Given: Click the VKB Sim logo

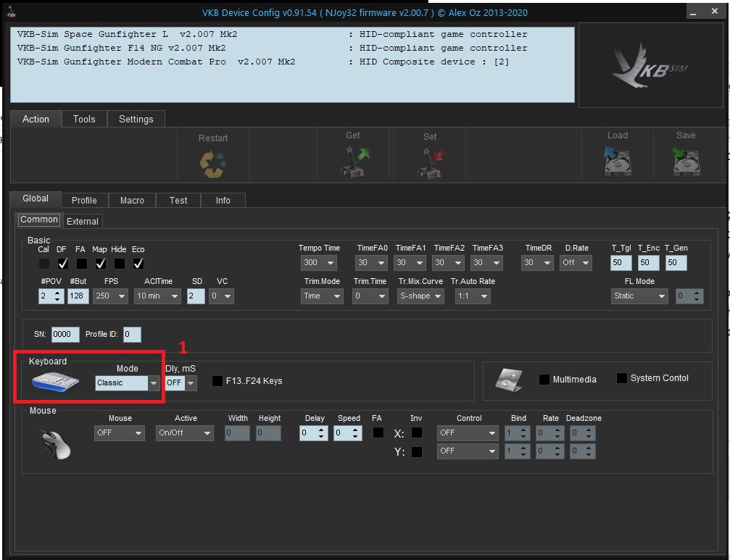Looking at the screenshot, I should coord(650,66).
